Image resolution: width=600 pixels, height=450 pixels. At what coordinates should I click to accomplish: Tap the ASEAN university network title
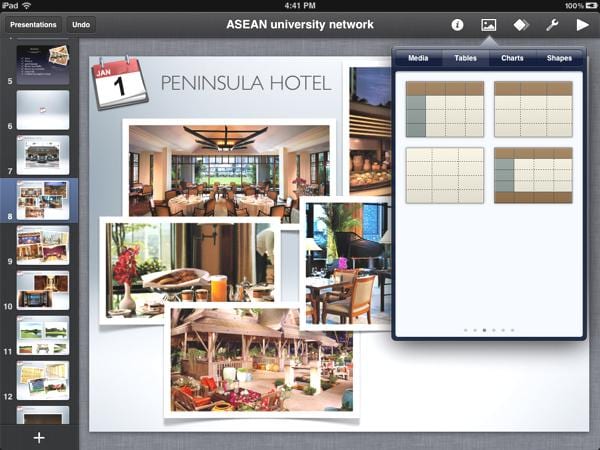300,24
